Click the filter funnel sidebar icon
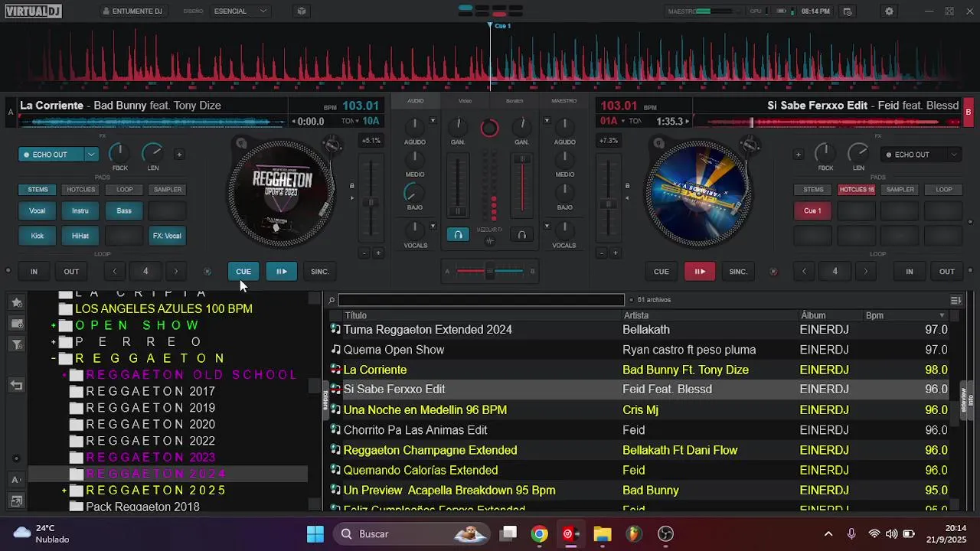Screen dimensions: 980x551 tap(17, 345)
